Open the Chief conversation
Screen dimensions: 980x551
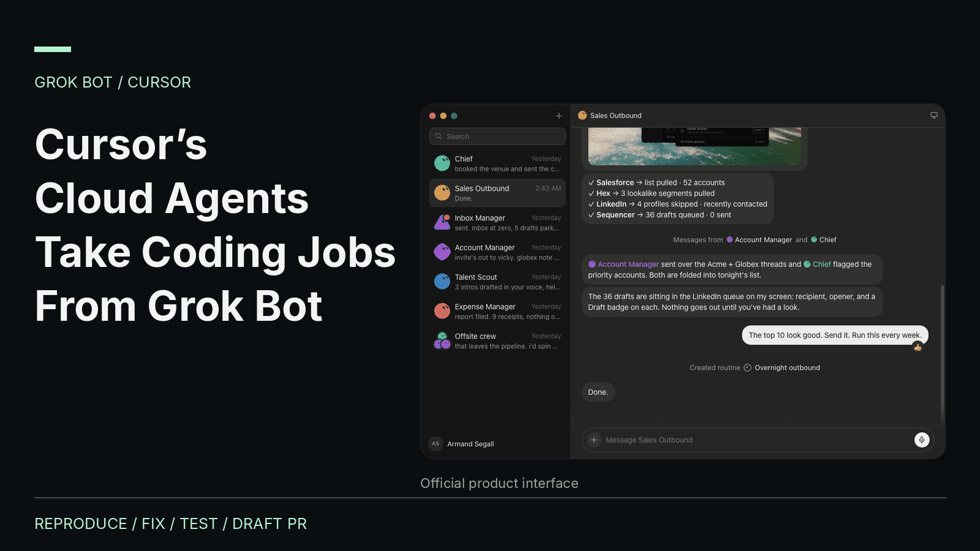pos(497,163)
